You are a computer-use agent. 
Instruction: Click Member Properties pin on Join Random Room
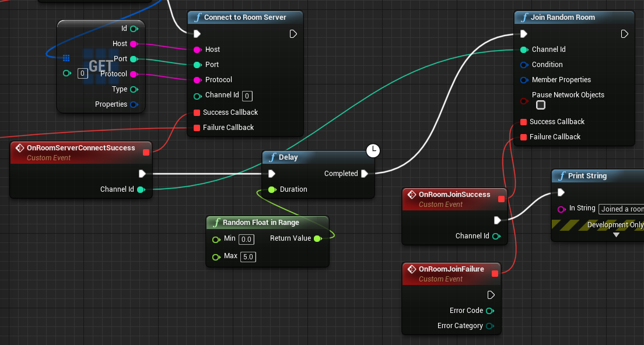click(x=524, y=80)
